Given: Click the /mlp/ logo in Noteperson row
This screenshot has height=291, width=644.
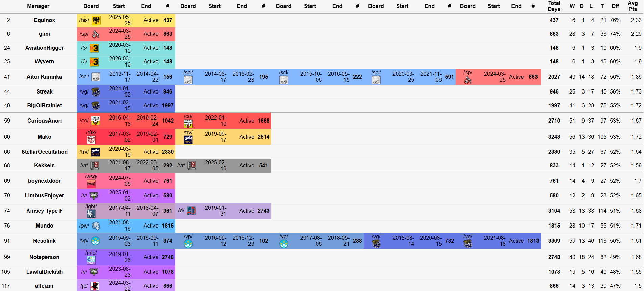Looking at the screenshot, I should coord(91,260).
